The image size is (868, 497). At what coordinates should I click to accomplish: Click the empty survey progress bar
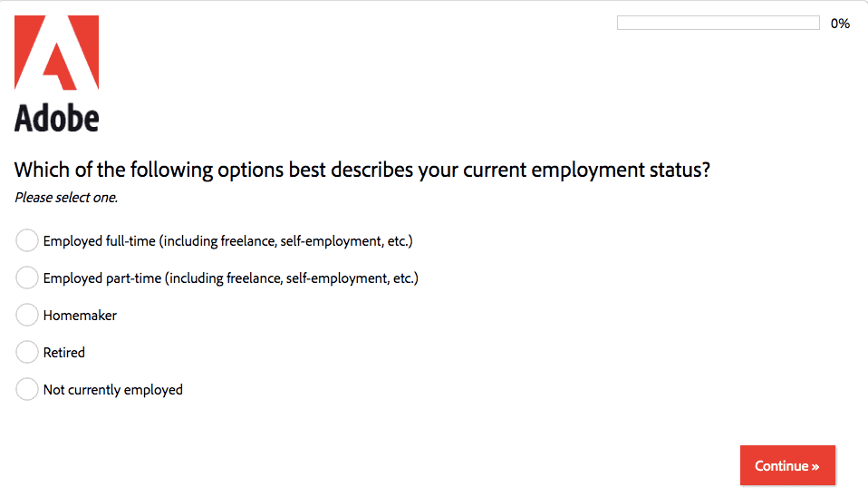tap(718, 24)
